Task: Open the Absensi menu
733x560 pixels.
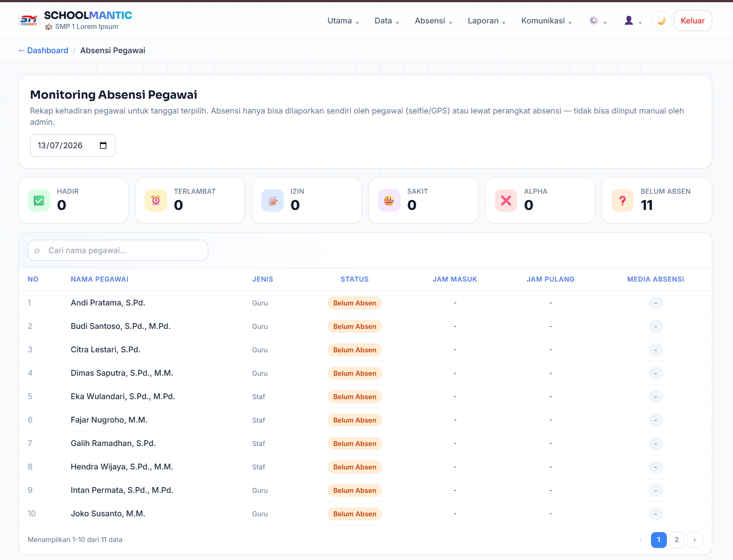Action: [433, 21]
